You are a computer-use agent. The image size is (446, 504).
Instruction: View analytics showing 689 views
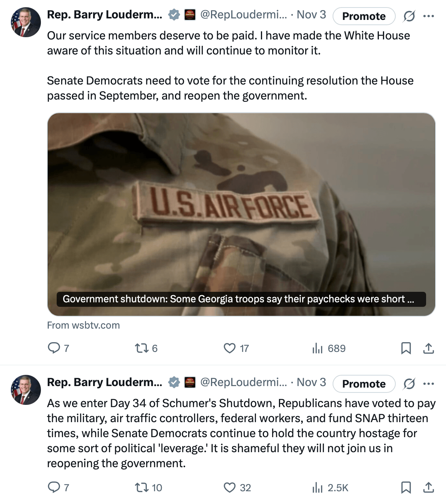click(318, 348)
